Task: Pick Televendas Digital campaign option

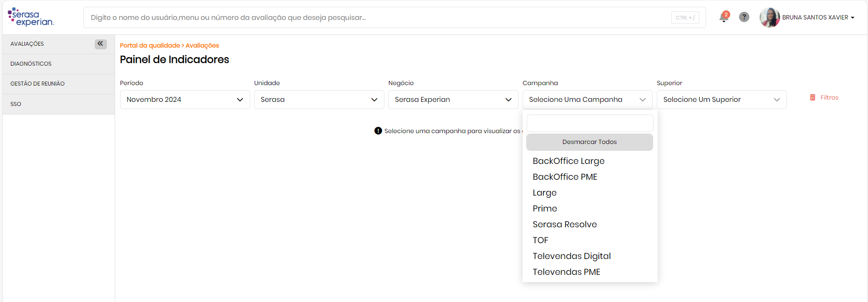Action: click(572, 256)
